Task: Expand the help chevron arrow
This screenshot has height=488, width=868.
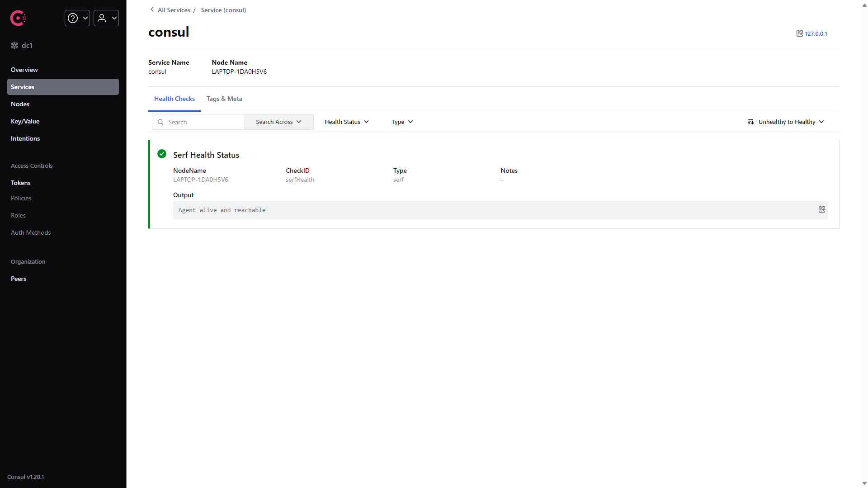Action: click(x=85, y=18)
